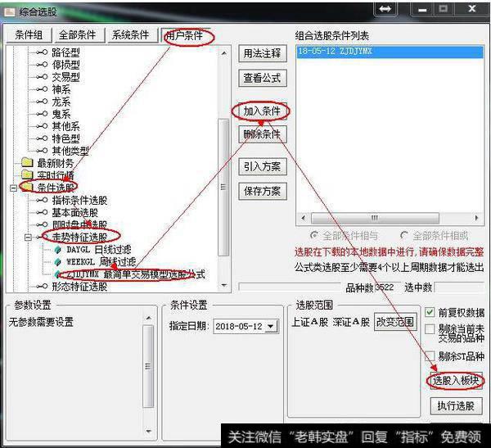Viewport: 491px width, 448px height.
Task: Click the 实时行情 folder icon
Action: click(x=27, y=174)
